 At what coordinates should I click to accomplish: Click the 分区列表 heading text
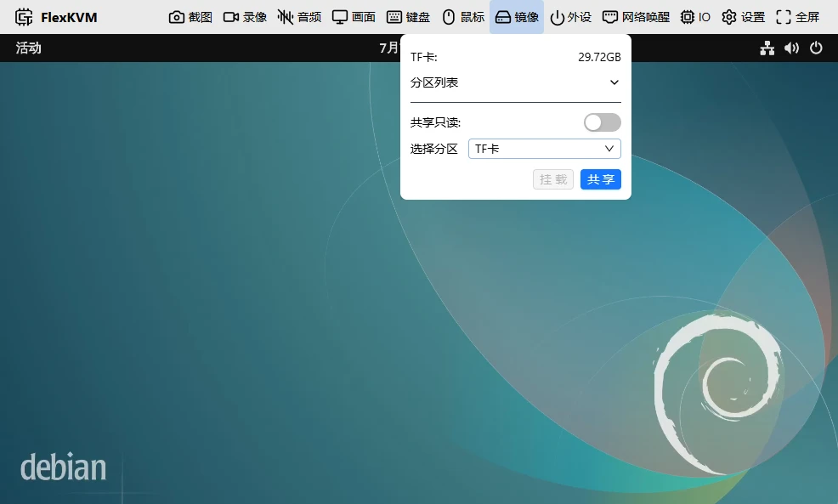pos(434,82)
